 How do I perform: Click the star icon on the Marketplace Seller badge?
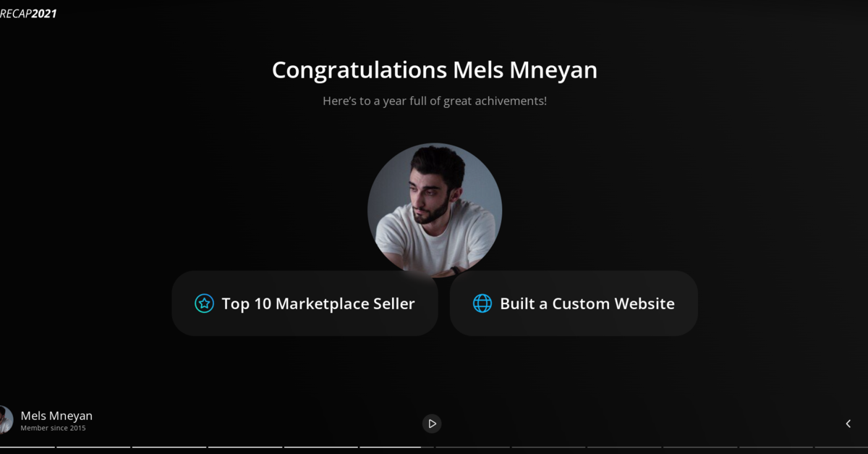click(205, 303)
